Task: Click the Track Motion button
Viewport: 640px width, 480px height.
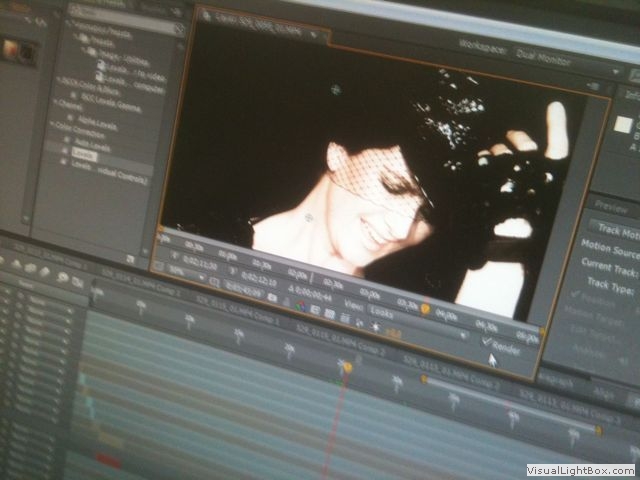Action: (x=612, y=230)
